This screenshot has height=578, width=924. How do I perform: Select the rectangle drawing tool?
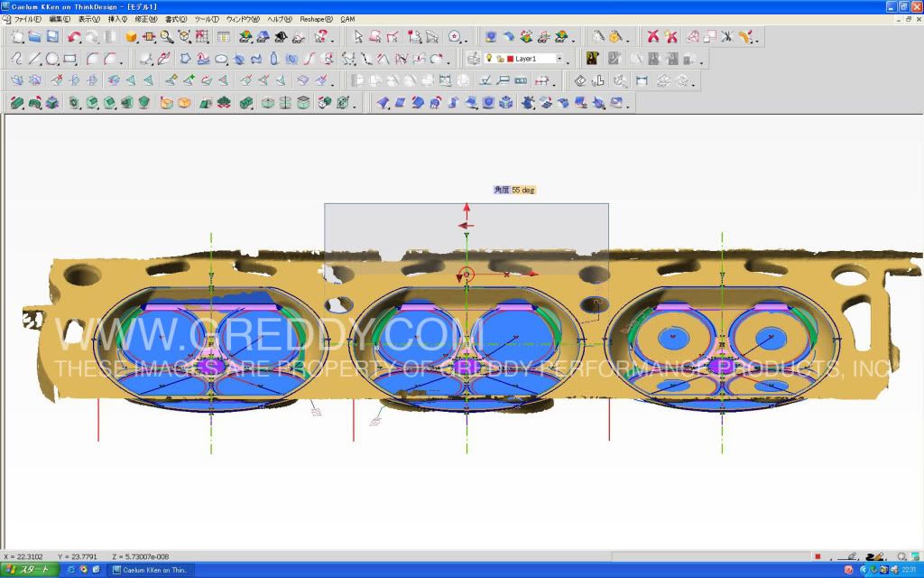tap(70, 59)
